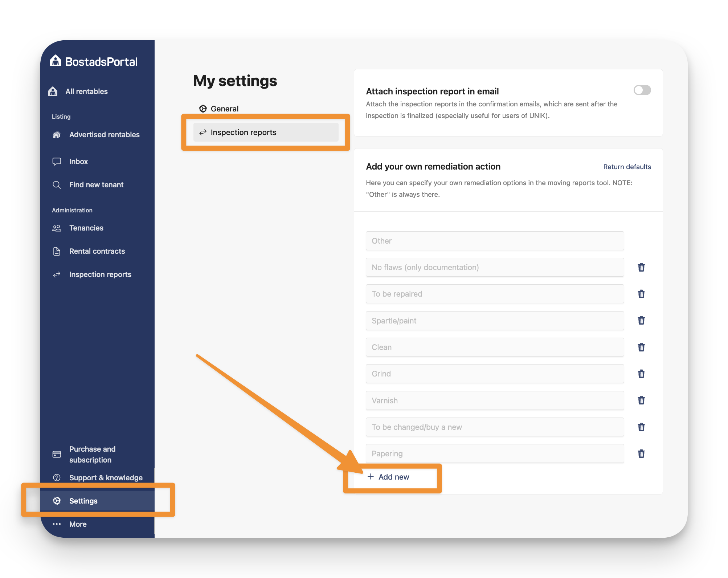Click Rental contracts document icon

click(57, 251)
